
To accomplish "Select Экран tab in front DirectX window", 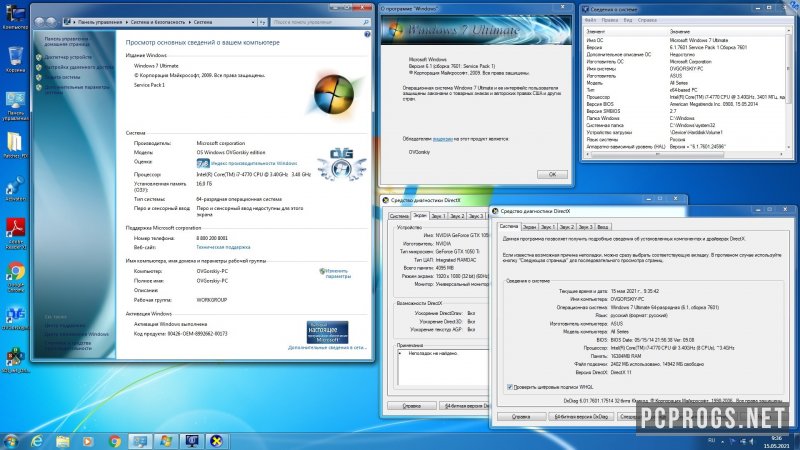I will point(530,227).
